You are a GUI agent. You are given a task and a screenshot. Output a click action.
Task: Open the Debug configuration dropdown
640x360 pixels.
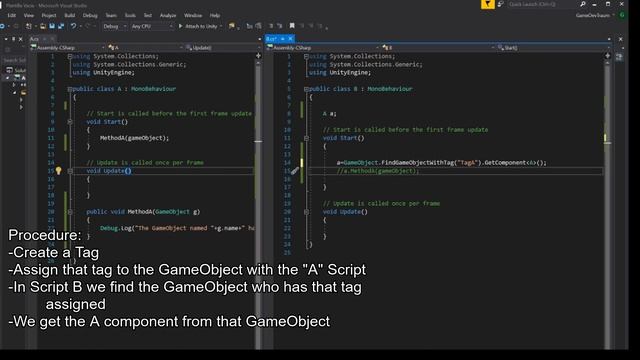point(115,26)
